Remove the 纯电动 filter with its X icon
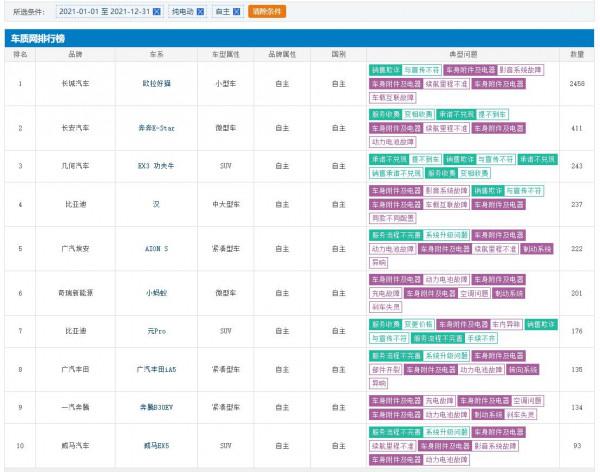600x472 pixels. pyautogui.click(x=200, y=11)
